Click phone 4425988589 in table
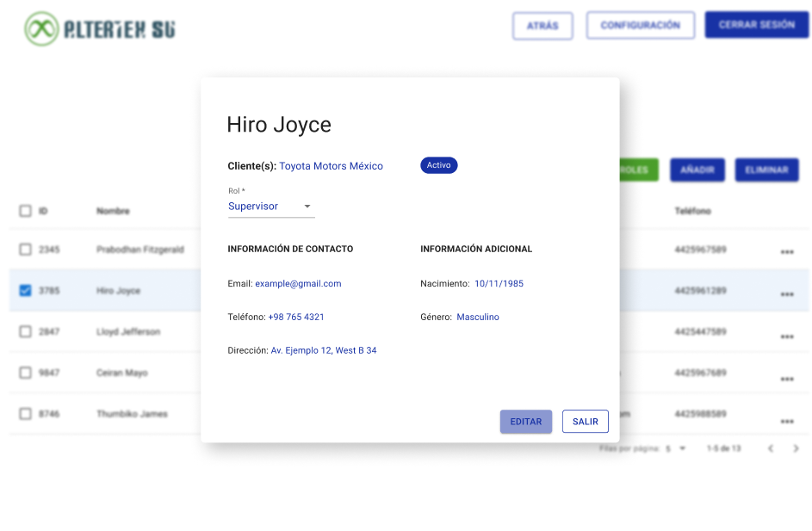Viewport: 812px width, 531px height. tap(700, 413)
